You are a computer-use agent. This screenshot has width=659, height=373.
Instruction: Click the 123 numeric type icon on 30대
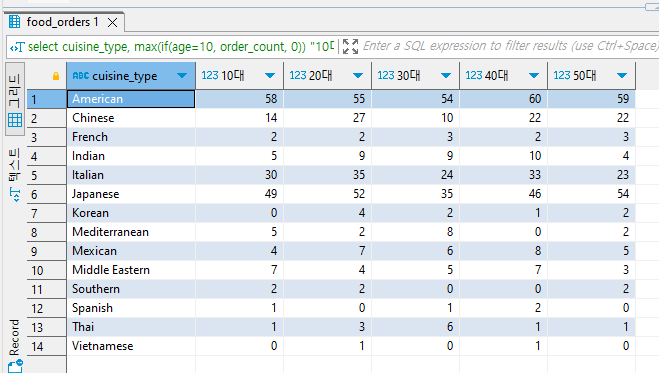(385, 76)
